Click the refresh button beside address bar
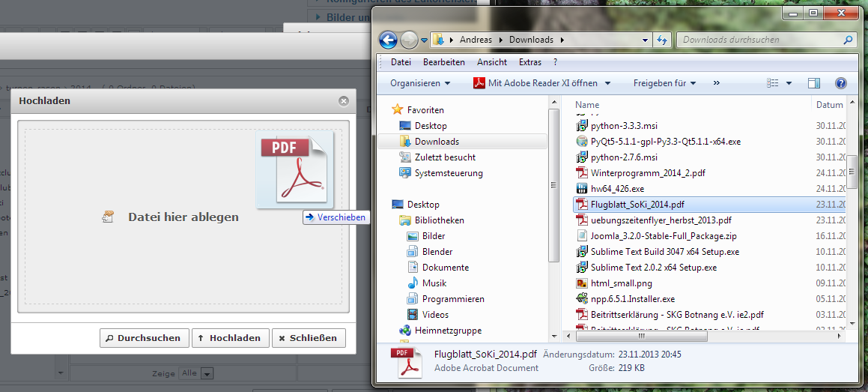This screenshot has height=392, width=868. pyautogui.click(x=662, y=40)
